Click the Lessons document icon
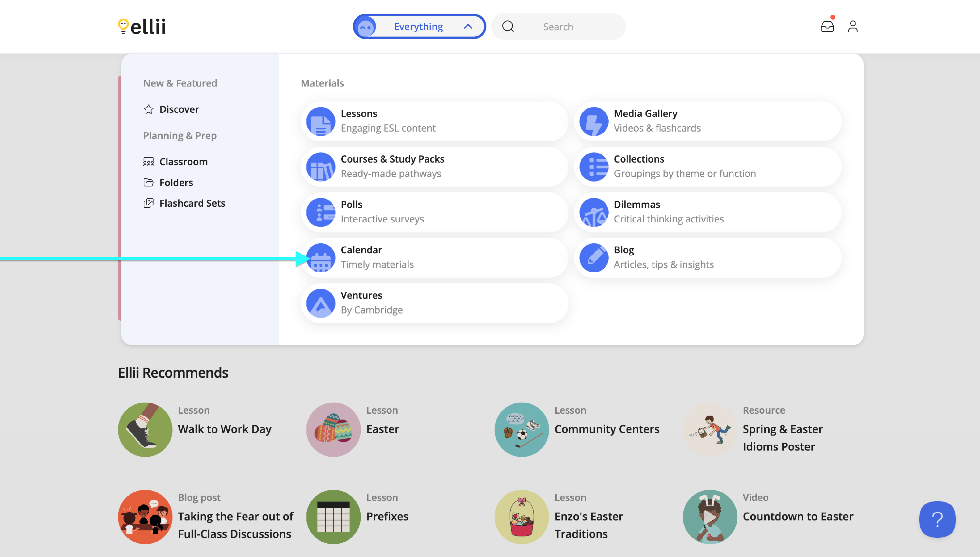This screenshot has height=557, width=980. (321, 122)
